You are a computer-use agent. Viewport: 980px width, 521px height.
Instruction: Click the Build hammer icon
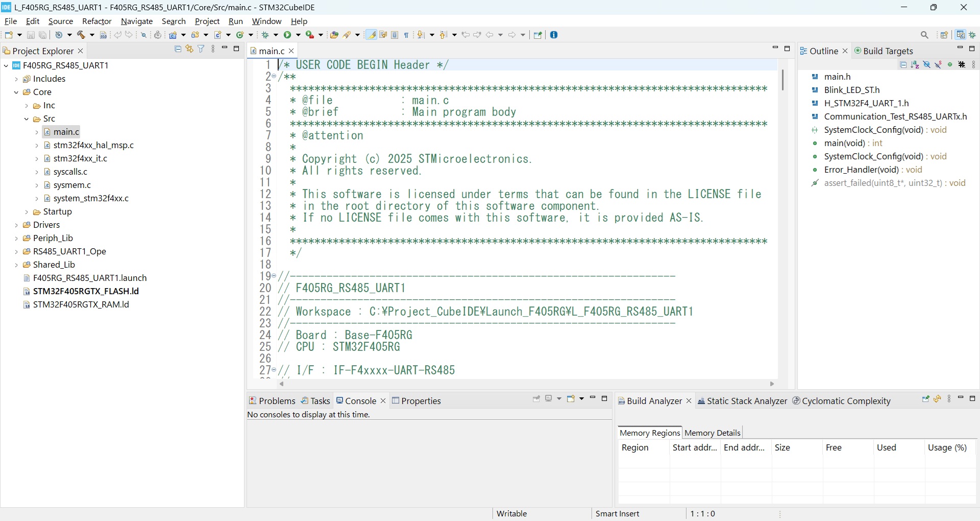(81, 35)
